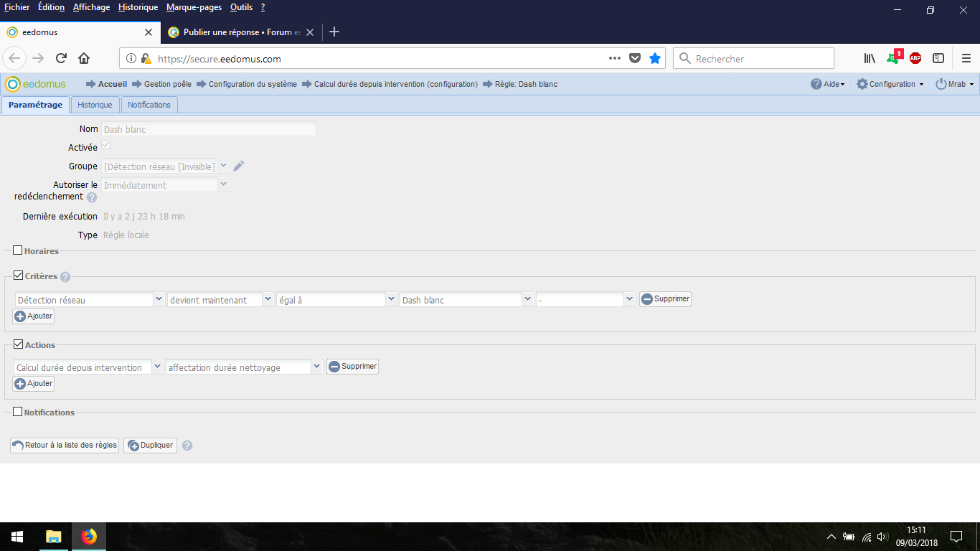The image size is (980, 551).
Task: Enable the Horaires section checkbox
Action: 18,250
